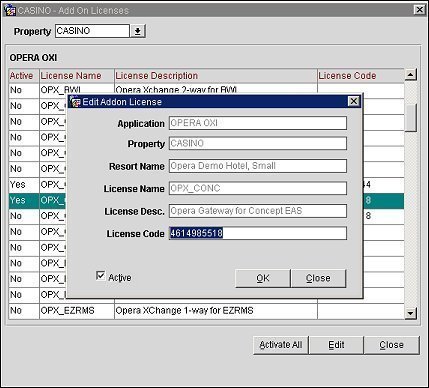
Task: Select the highlighted Yes row cell
Action: click(x=24, y=201)
